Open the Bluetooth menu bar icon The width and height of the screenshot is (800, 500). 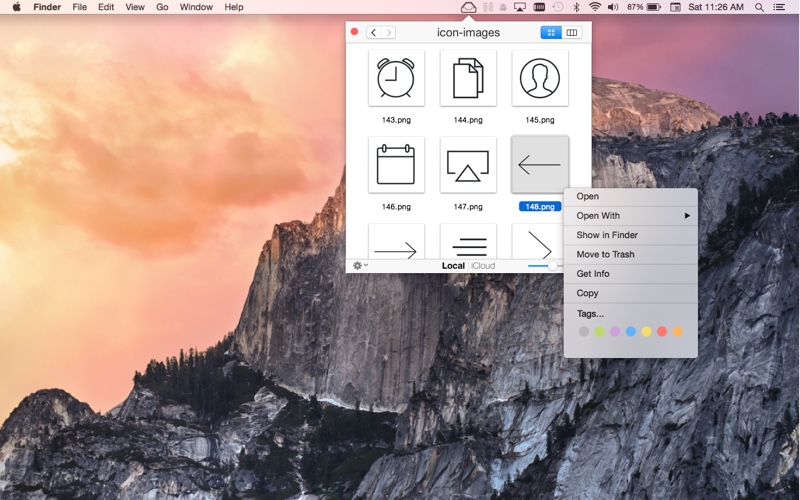[576, 7]
